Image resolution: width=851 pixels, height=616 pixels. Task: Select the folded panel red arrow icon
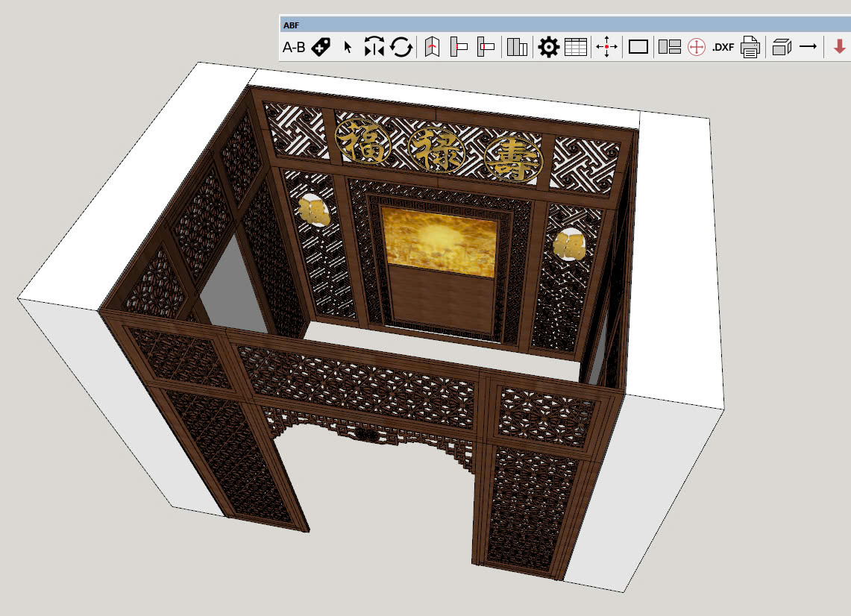pyautogui.click(x=432, y=48)
